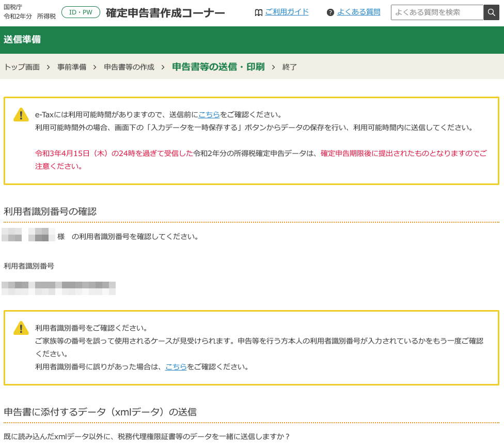Click the search magnifier icon

tap(491, 12)
